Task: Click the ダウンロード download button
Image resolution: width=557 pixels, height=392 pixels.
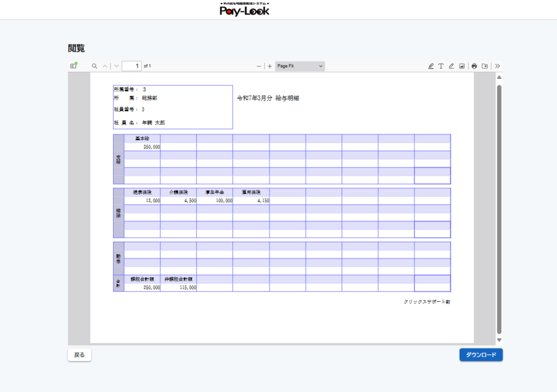Action: click(481, 355)
